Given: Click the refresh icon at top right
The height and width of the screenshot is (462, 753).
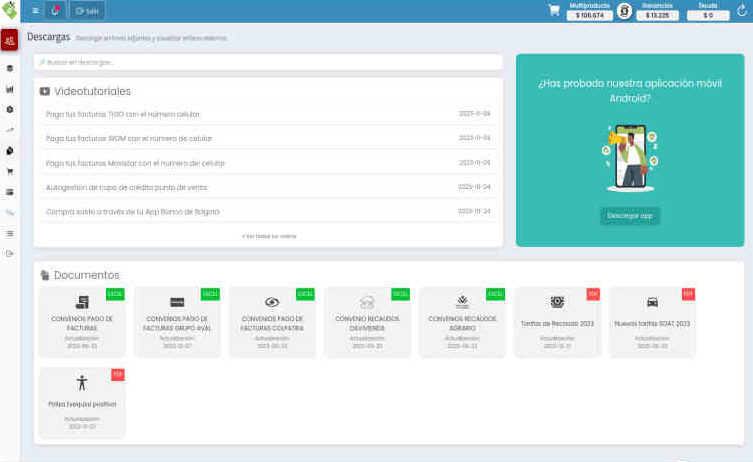Looking at the screenshot, I should 741,11.
